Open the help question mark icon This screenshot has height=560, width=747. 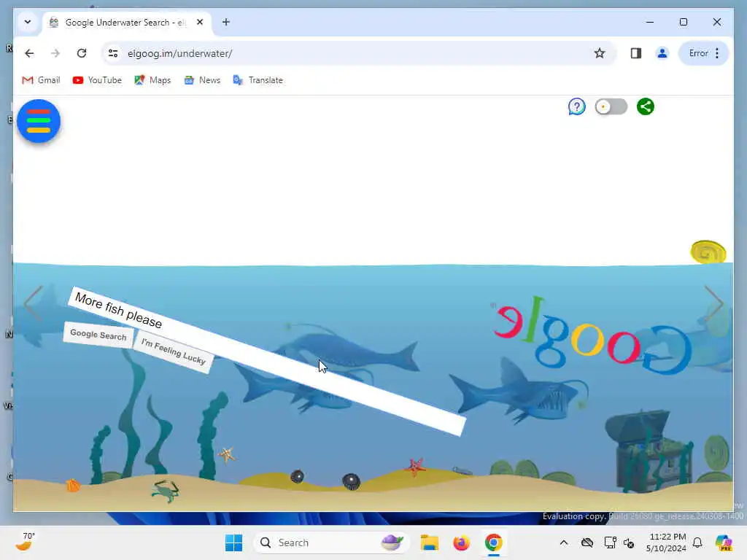tap(576, 106)
